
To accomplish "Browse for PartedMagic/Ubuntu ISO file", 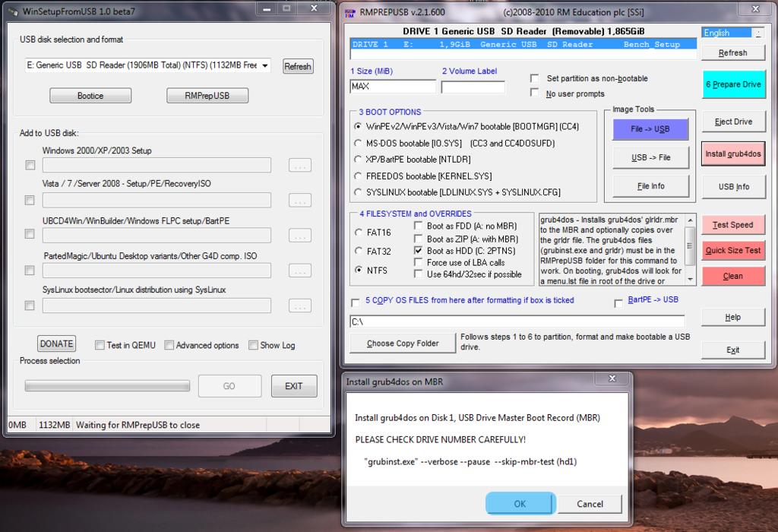I will (299, 271).
